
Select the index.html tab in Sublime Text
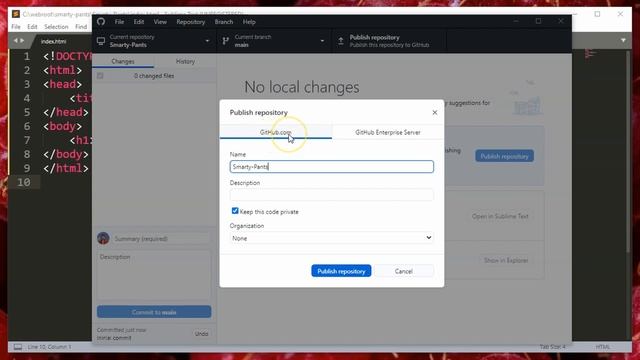[53, 41]
